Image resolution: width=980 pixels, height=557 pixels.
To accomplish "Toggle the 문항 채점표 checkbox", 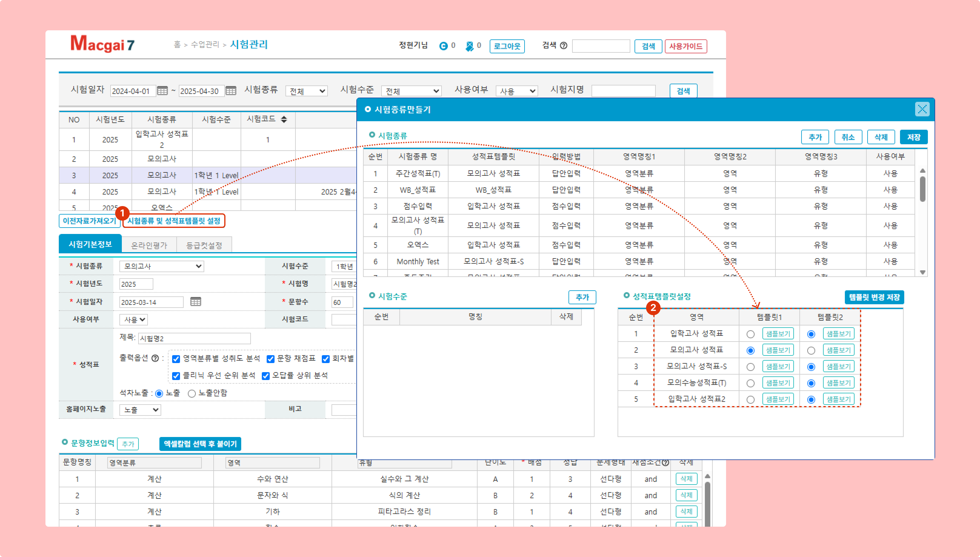I will click(270, 359).
